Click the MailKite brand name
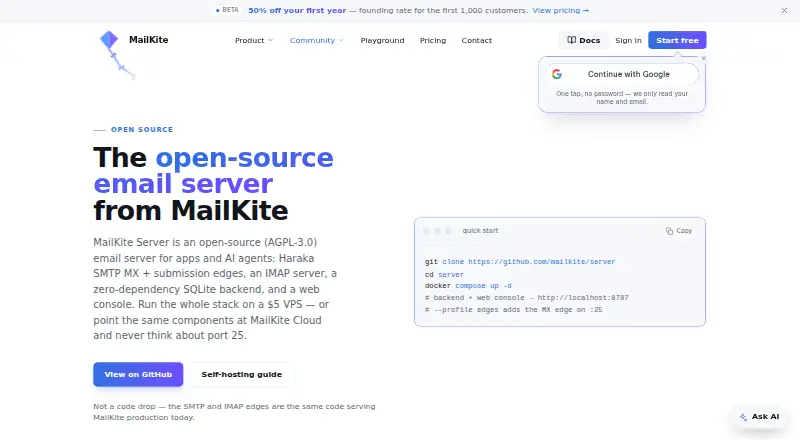Image resolution: width=800 pixels, height=440 pixels. [x=148, y=40]
